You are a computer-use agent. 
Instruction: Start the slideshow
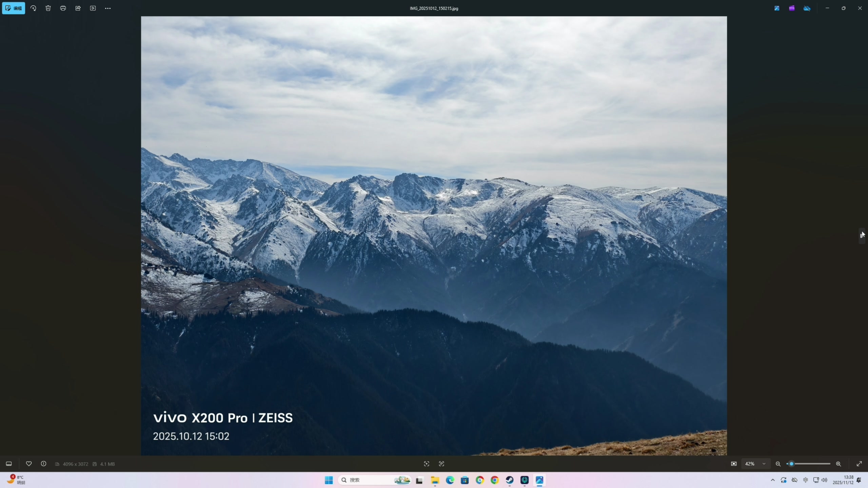click(x=93, y=8)
